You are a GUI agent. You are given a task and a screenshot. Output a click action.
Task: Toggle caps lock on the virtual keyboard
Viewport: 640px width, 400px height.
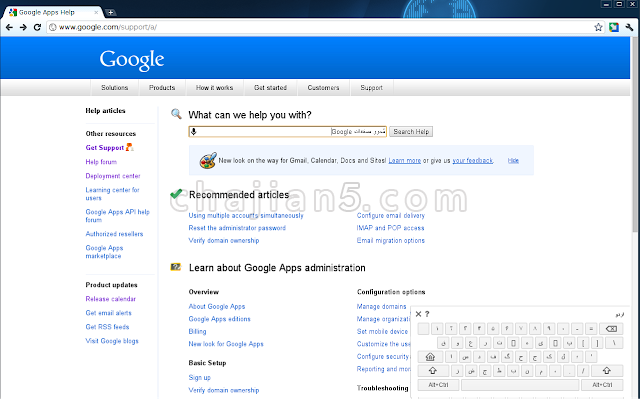tap(430, 357)
